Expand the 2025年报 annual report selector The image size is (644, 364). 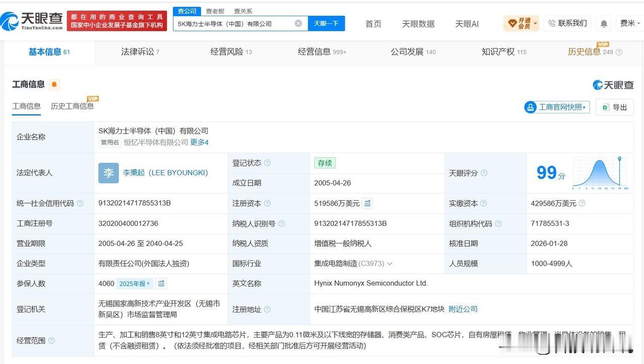click(134, 284)
